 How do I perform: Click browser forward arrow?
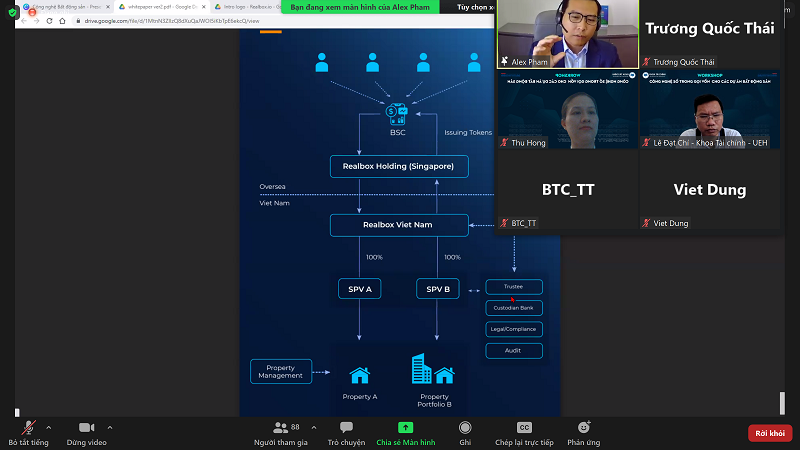pyautogui.click(x=36, y=21)
